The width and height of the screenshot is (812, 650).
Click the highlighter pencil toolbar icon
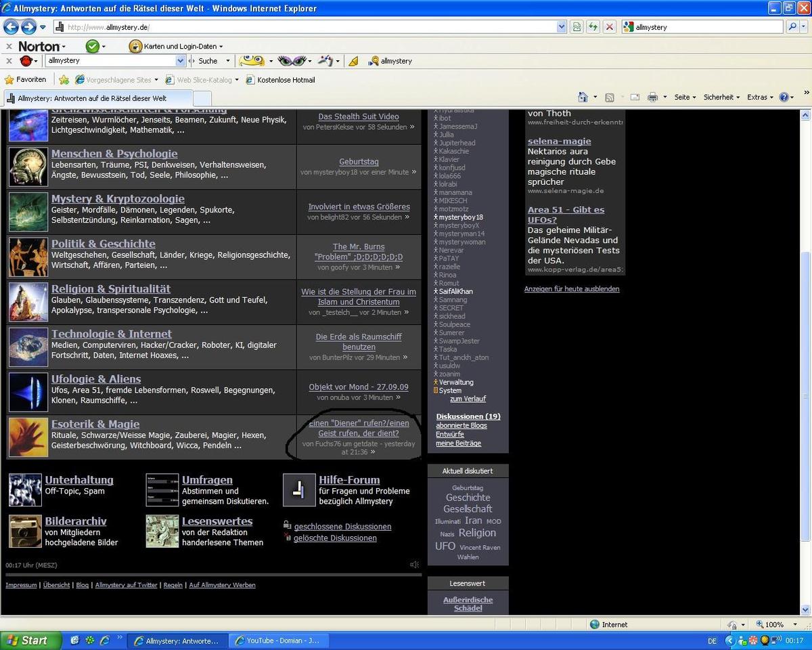point(353,61)
